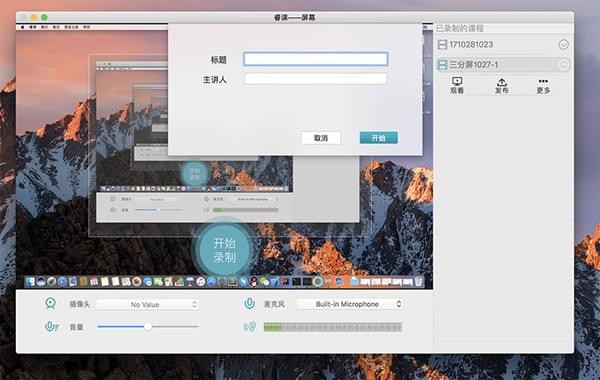Open the 摄像头 No Value dropdown

(x=148, y=305)
